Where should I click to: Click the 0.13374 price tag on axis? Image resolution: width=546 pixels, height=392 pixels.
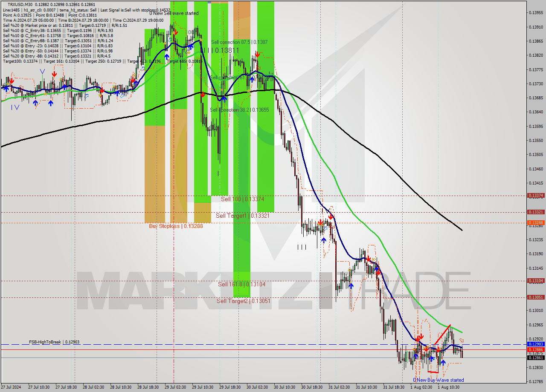pos(536,196)
